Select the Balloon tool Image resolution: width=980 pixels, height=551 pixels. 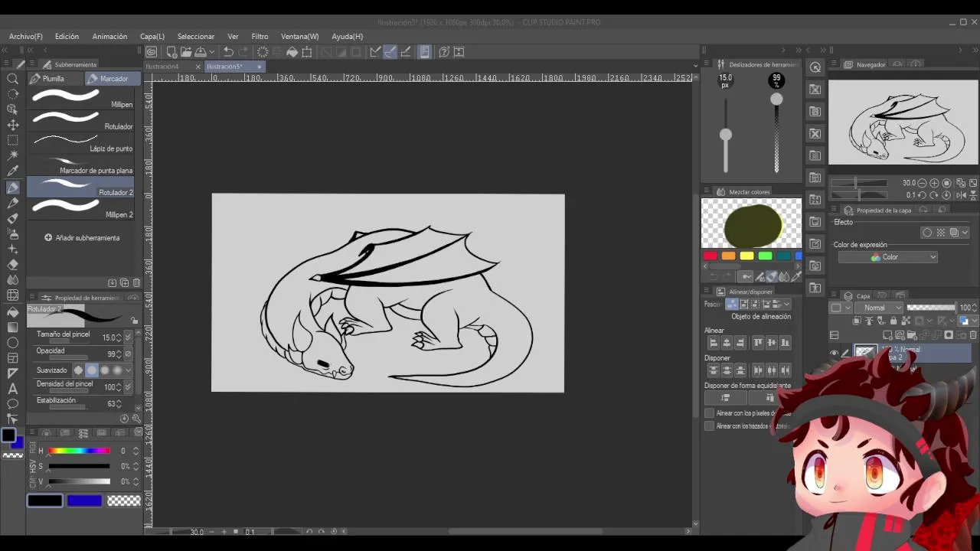(x=13, y=404)
